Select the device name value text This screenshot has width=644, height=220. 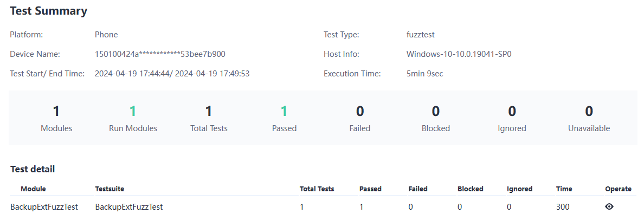coord(160,54)
